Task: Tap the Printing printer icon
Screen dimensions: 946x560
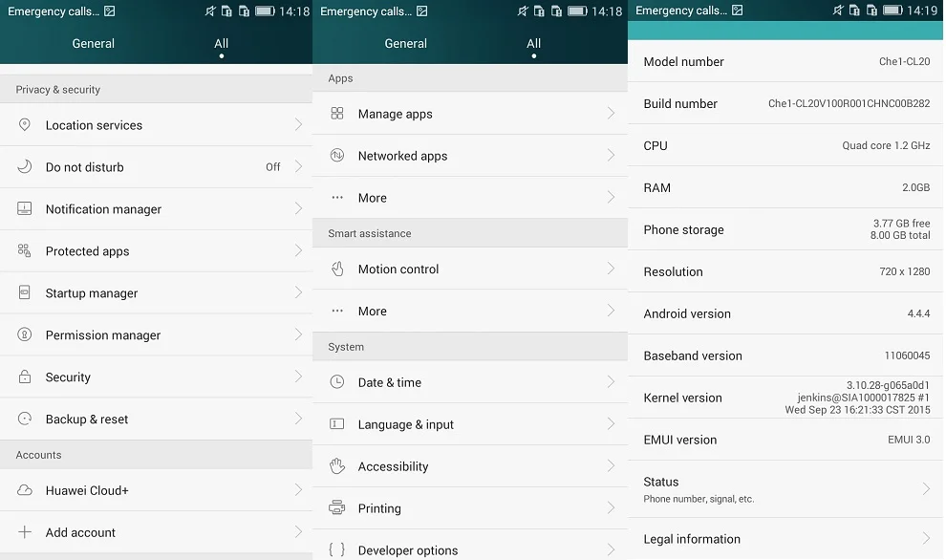Action: pyautogui.click(x=337, y=508)
